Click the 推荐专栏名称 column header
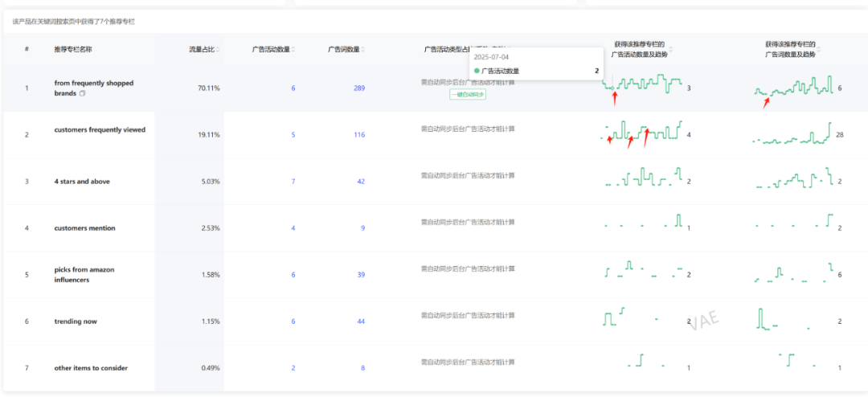The width and height of the screenshot is (868, 397). point(73,50)
